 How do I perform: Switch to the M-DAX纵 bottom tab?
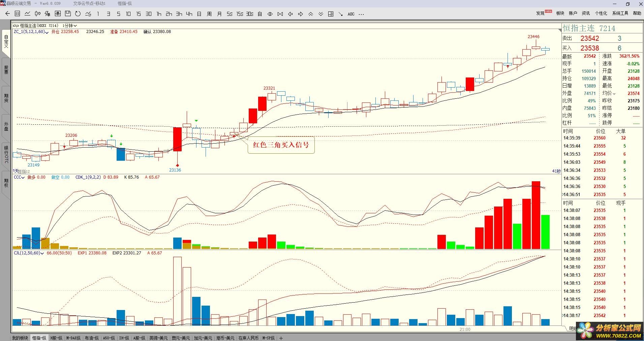click(x=73, y=338)
